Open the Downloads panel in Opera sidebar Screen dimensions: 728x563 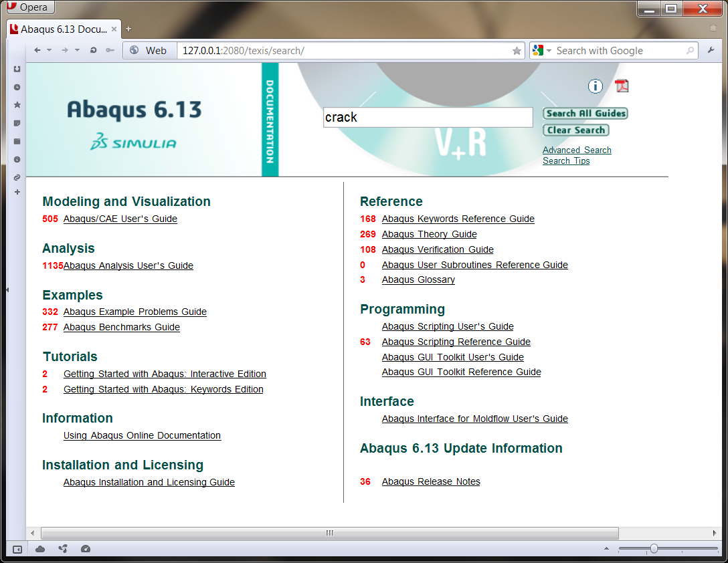[17, 69]
